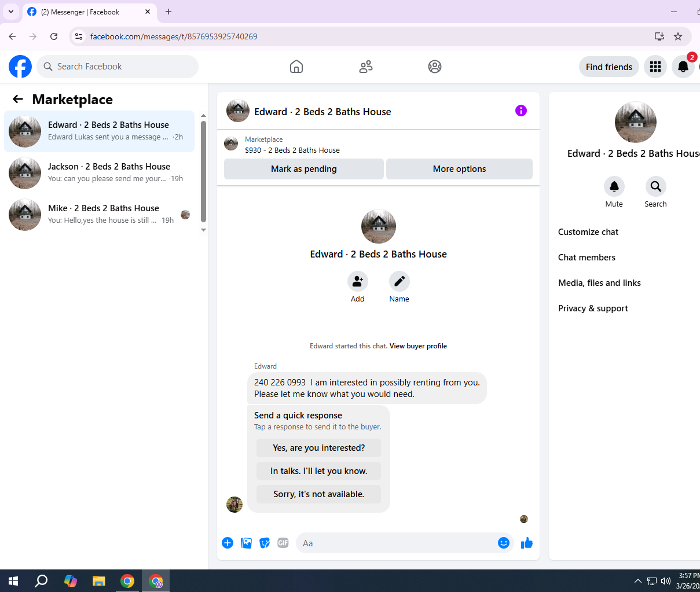Viewport: 700px width, 592px height.
Task: Open the Jackson 2 Beds 2 Baths chat
Action: coord(100,173)
